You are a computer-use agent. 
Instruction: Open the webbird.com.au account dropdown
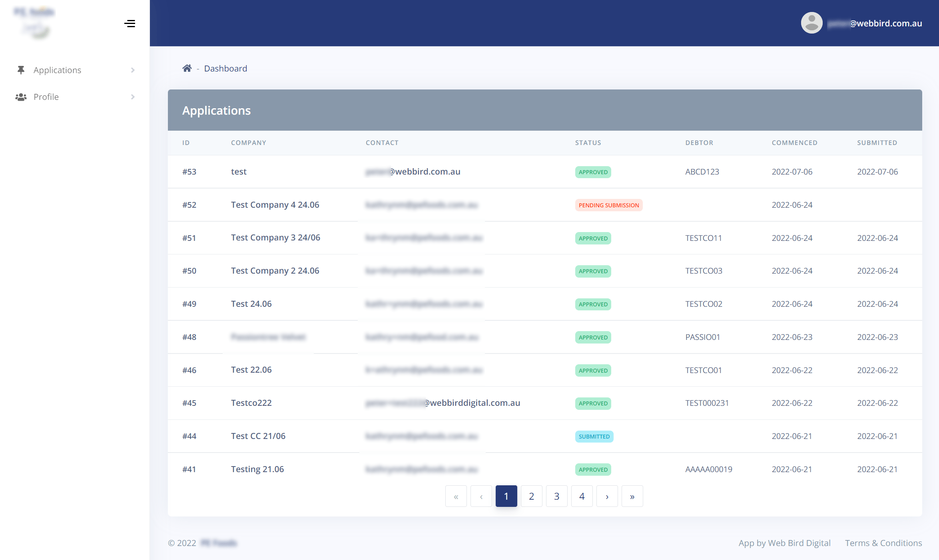point(875,24)
